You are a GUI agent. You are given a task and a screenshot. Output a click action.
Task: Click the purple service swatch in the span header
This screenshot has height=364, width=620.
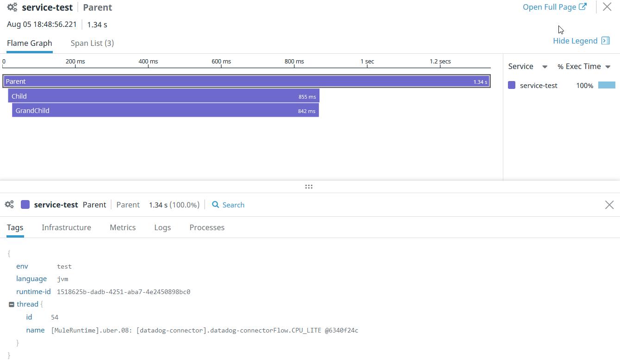pyautogui.click(x=25, y=205)
